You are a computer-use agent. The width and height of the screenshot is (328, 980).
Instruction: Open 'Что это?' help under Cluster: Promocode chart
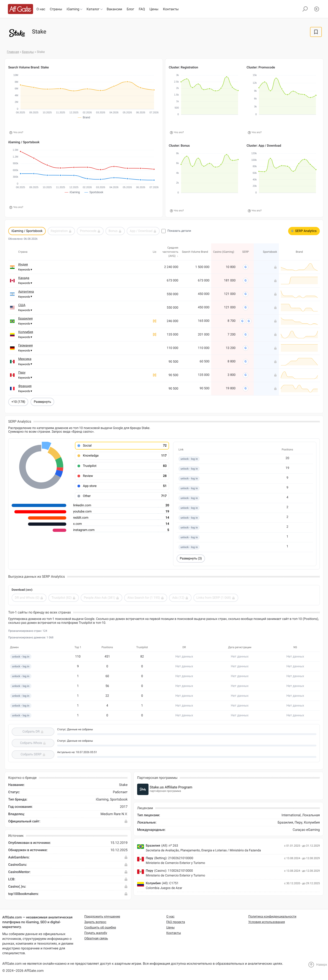[x=255, y=132]
